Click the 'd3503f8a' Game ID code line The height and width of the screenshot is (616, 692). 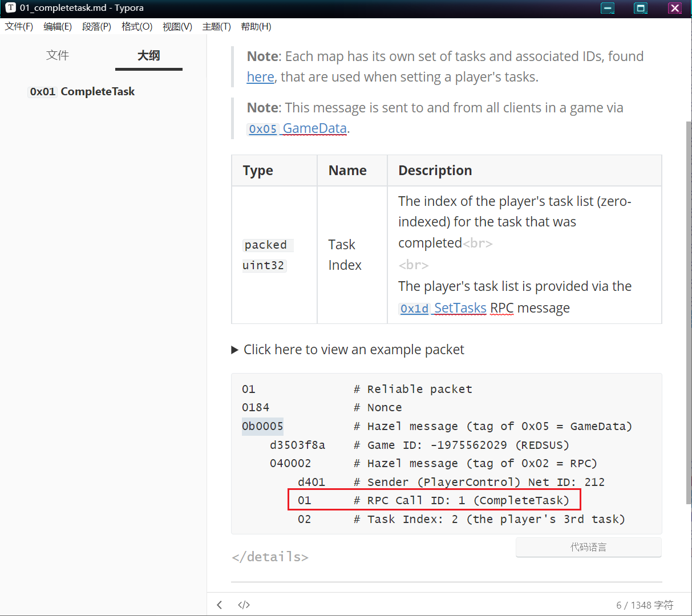(x=297, y=445)
